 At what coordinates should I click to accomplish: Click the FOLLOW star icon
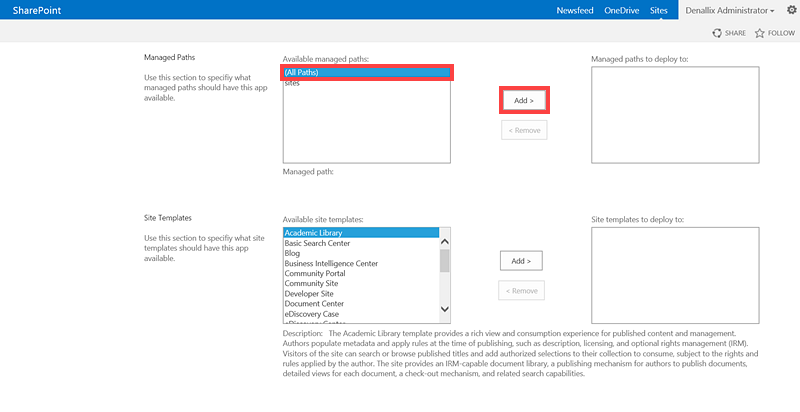pyautogui.click(x=760, y=33)
